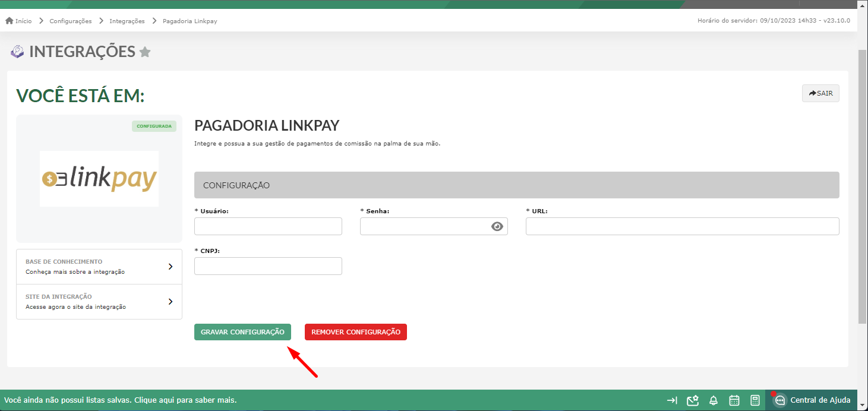Screen dimensions: 868x411
Task: Open notifications bell in the bottom bar
Action: (714, 400)
